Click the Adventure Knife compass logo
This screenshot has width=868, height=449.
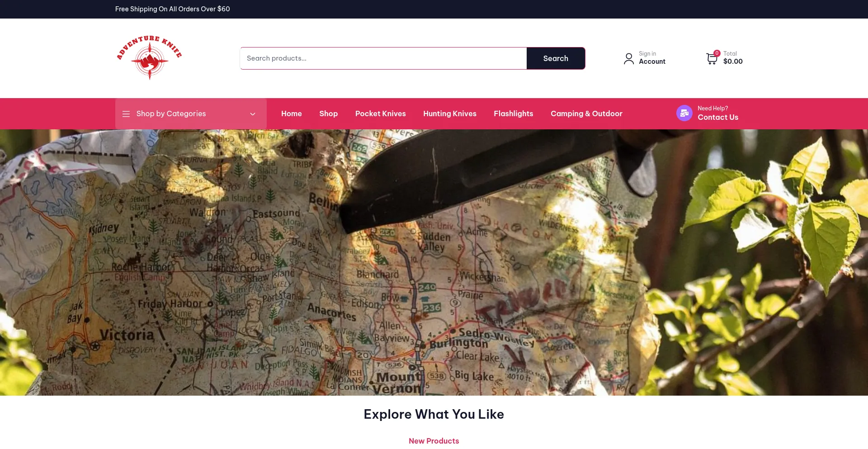pos(149,58)
